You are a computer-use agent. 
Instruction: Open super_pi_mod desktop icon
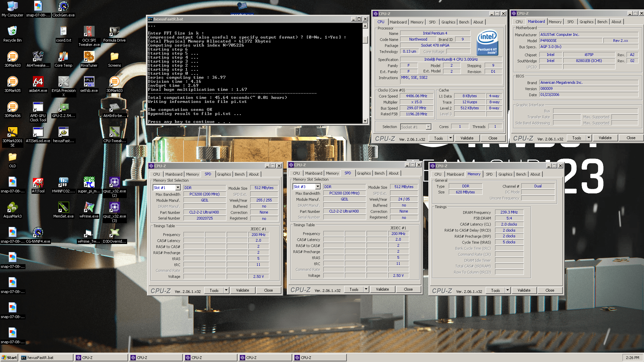(x=89, y=185)
